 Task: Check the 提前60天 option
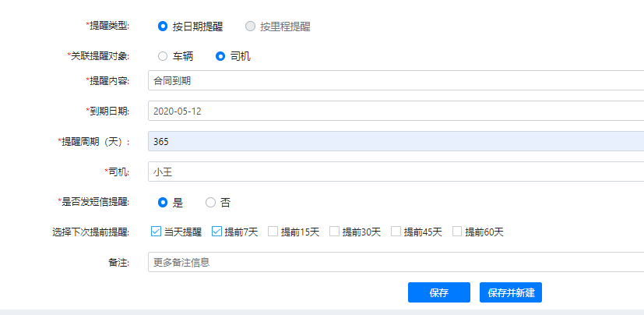[457, 232]
